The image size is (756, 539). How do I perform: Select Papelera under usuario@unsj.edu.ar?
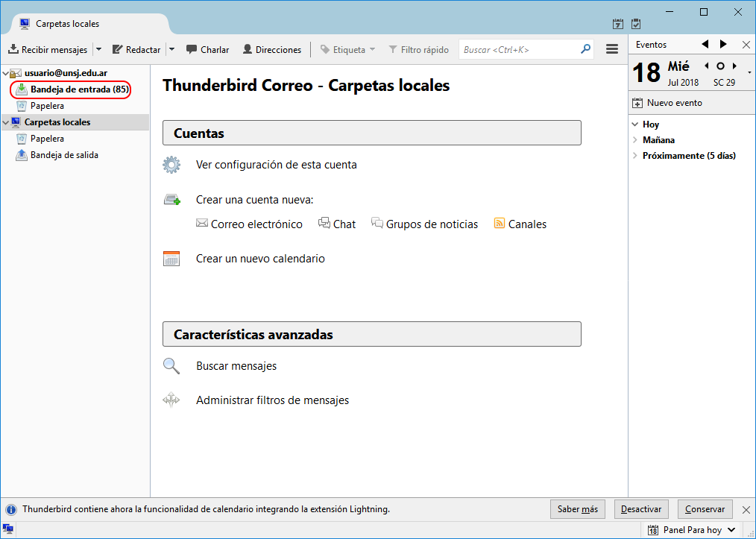click(47, 106)
